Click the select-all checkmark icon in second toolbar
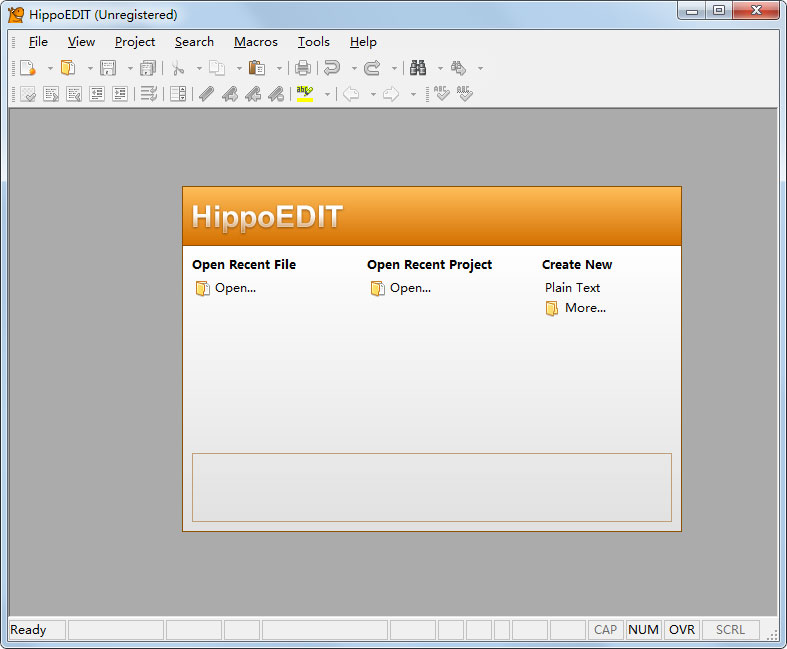The height and width of the screenshot is (649, 787). (x=28, y=94)
